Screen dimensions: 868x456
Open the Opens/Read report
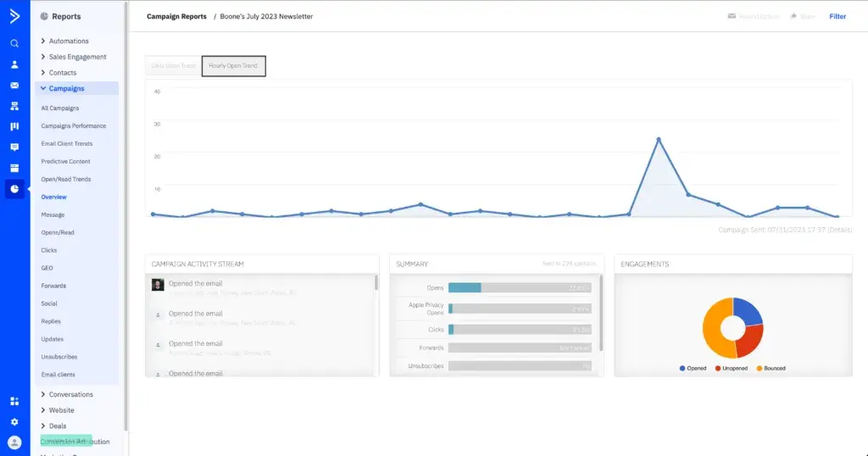coord(58,232)
